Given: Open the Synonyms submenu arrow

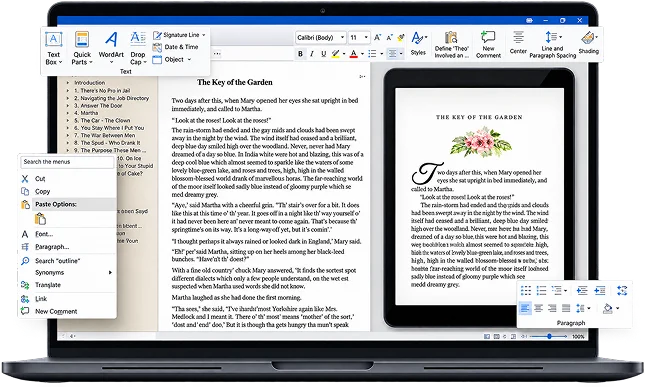Looking at the screenshot, I should (110, 272).
